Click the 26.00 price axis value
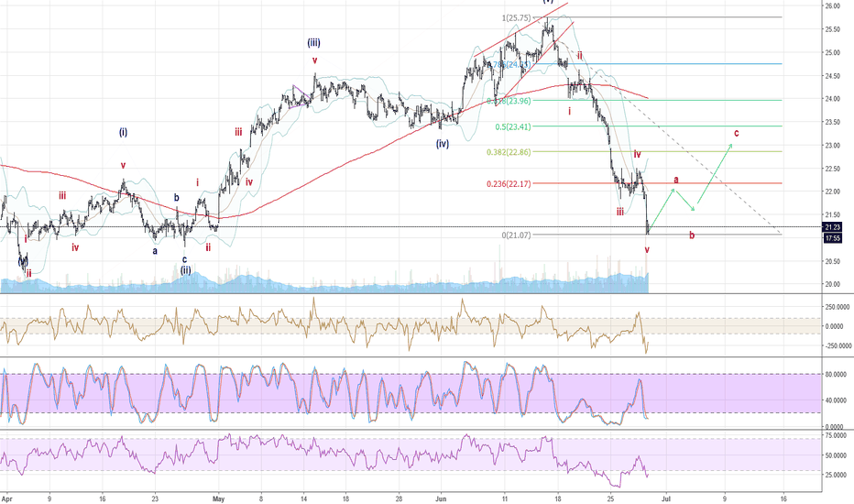This screenshot has height=504, width=854. click(832, 6)
